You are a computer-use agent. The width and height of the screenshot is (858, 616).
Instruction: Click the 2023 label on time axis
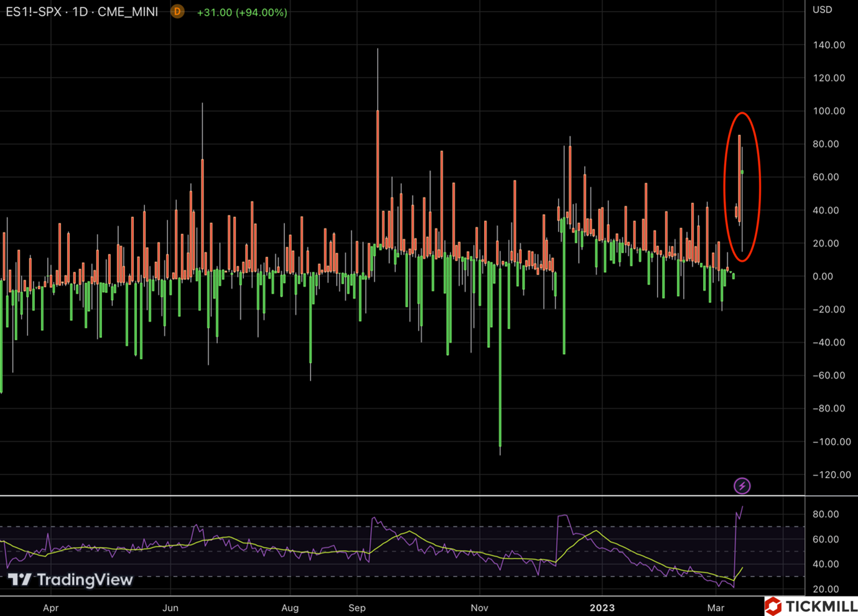(602, 608)
